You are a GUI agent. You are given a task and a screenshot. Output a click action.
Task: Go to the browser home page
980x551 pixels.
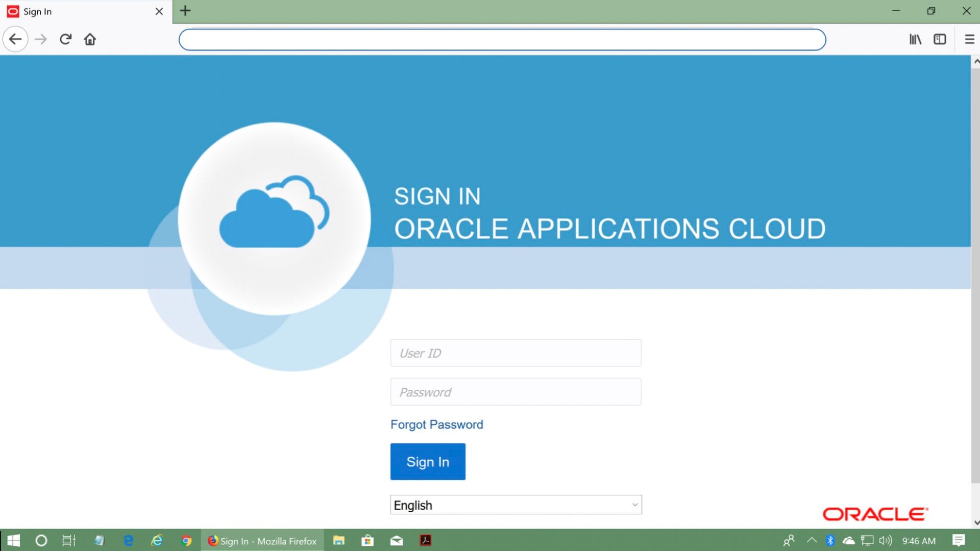(x=90, y=39)
